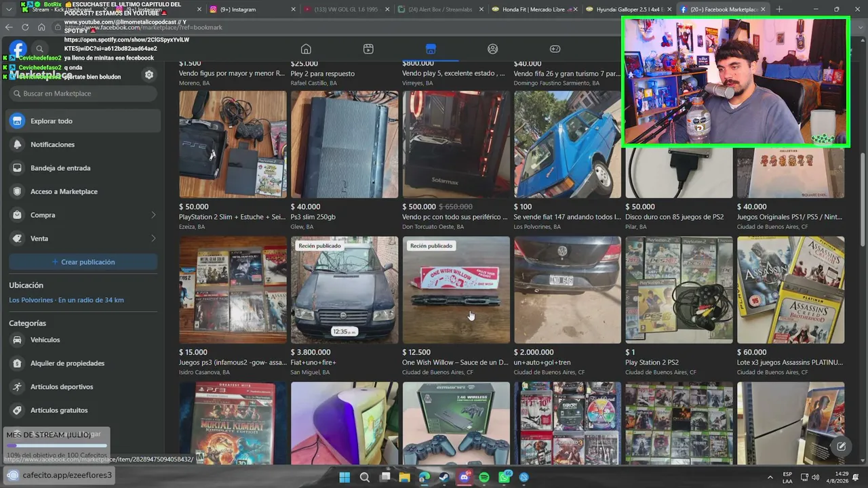Launch Steam from the taskbar
This screenshot has width=868, height=488.
444,477
